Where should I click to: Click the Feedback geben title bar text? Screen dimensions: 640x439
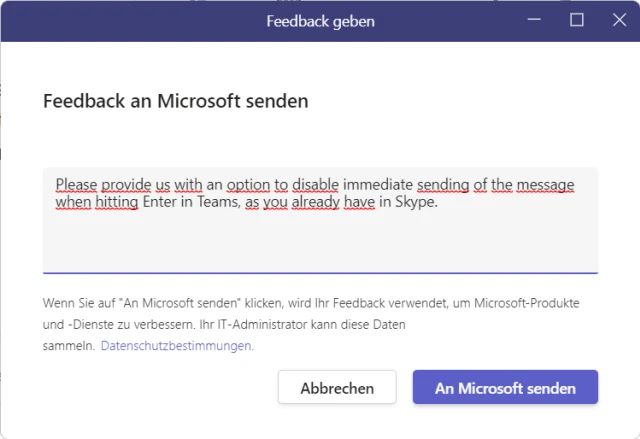[320, 21]
